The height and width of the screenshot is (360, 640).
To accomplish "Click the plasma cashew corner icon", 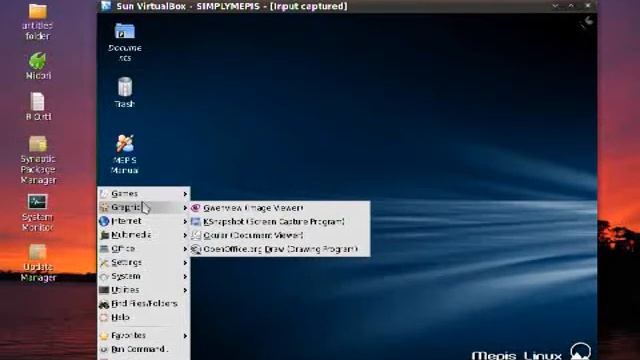I will coord(587,22).
